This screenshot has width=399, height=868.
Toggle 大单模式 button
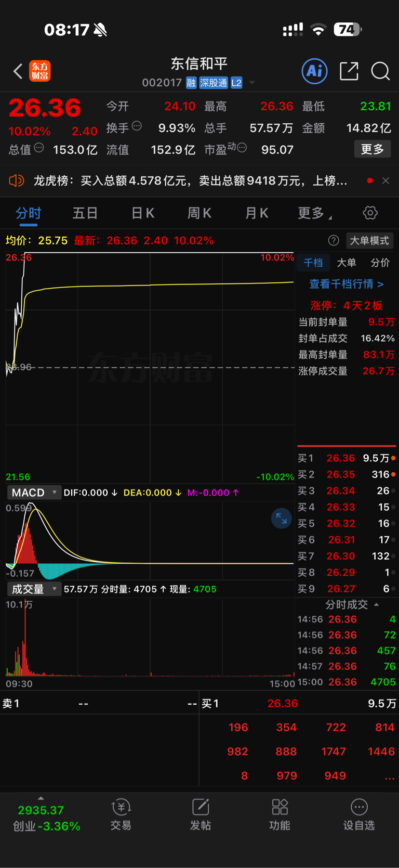tap(369, 240)
